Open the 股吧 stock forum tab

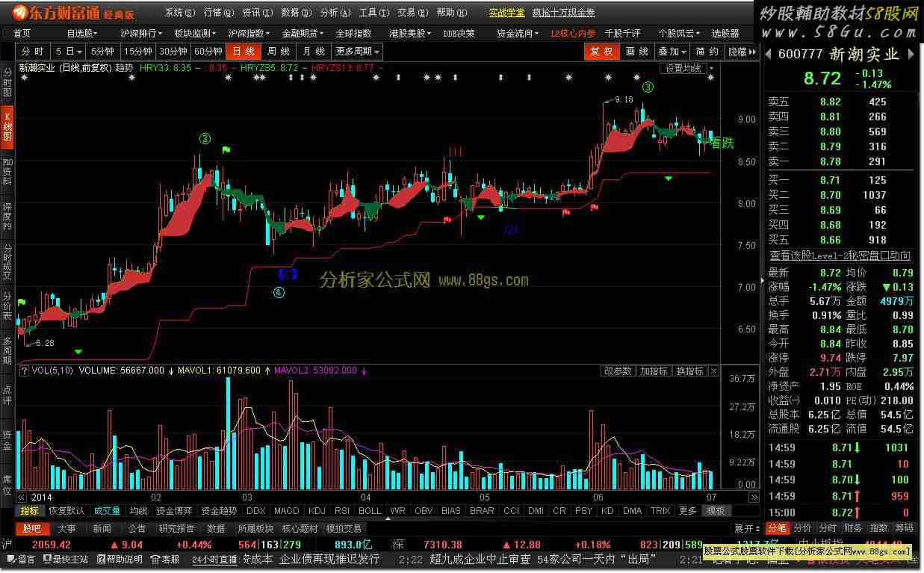[31, 529]
